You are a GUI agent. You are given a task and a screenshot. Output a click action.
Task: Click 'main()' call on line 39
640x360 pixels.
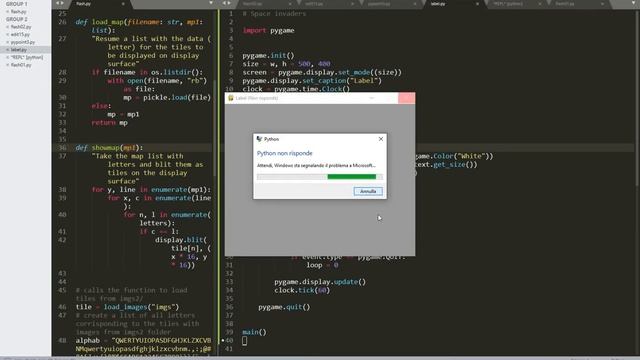click(x=254, y=332)
